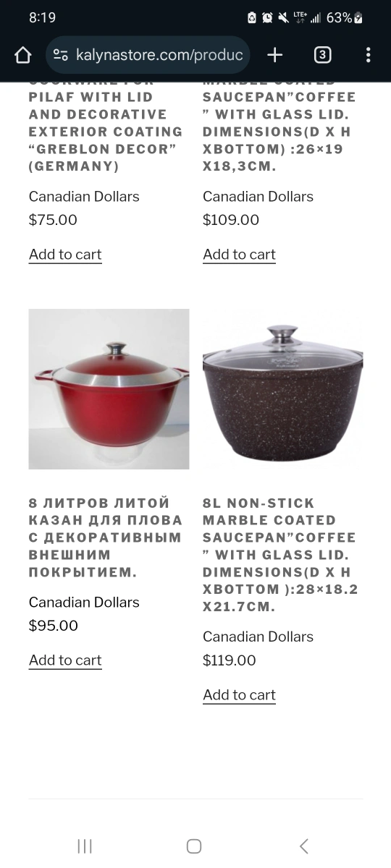Tap the battery 63% status indicator

pos(345,17)
